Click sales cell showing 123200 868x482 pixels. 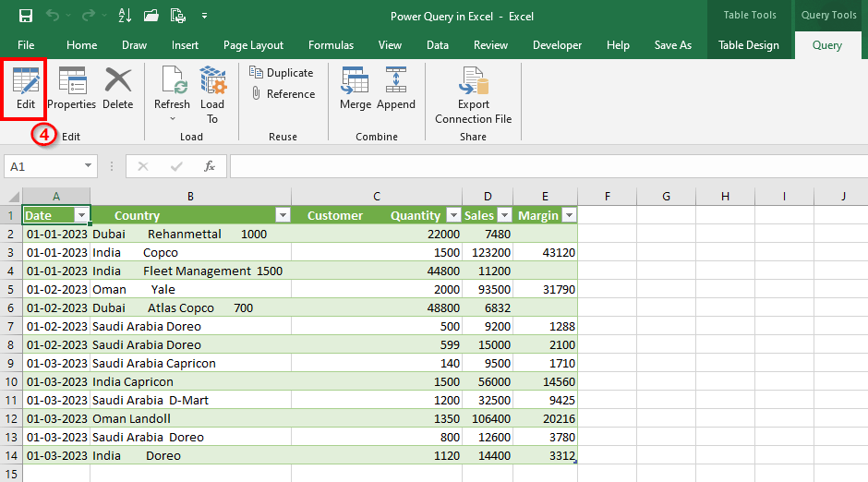(x=488, y=252)
